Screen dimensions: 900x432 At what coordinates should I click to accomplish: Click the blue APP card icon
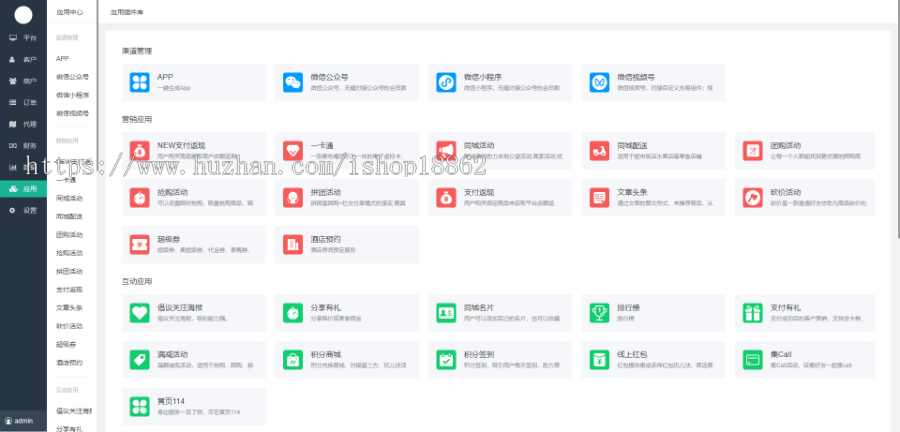(x=139, y=83)
